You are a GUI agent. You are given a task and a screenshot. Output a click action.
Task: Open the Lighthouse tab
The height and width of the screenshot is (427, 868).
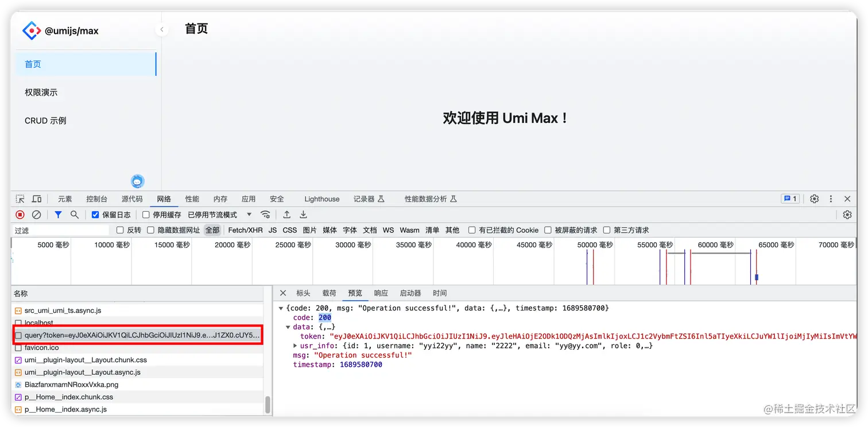[322, 199]
